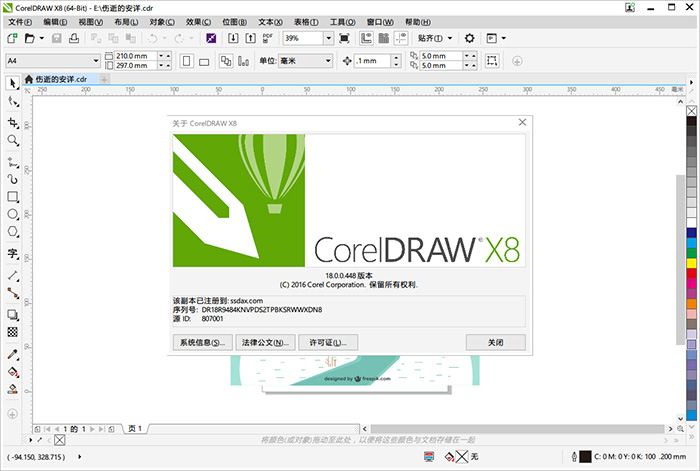Image resolution: width=700 pixels, height=471 pixels.
Task: Pick the green swatch in palette
Action: point(692,253)
